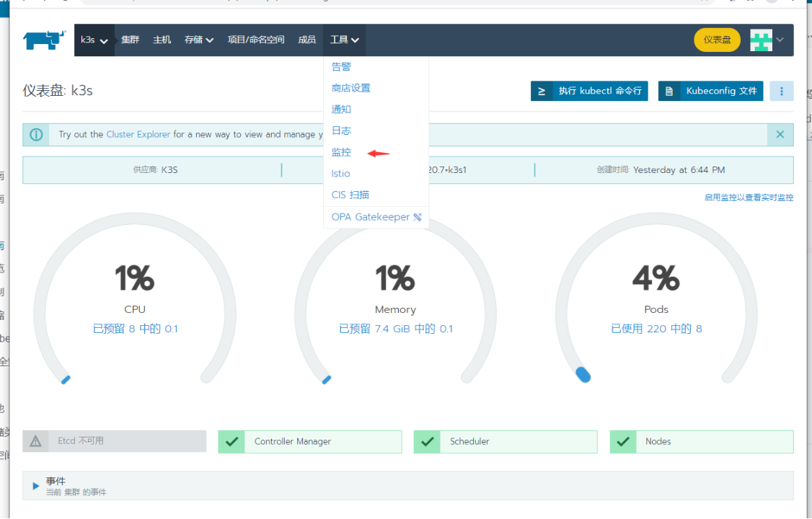This screenshot has height=519, width=812.
Task: Open the 成员 members page
Action: click(x=307, y=40)
